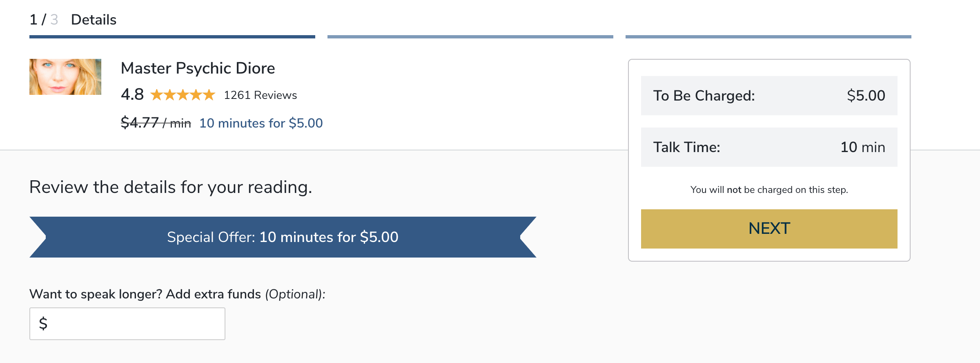Select the Details step label

(x=94, y=20)
